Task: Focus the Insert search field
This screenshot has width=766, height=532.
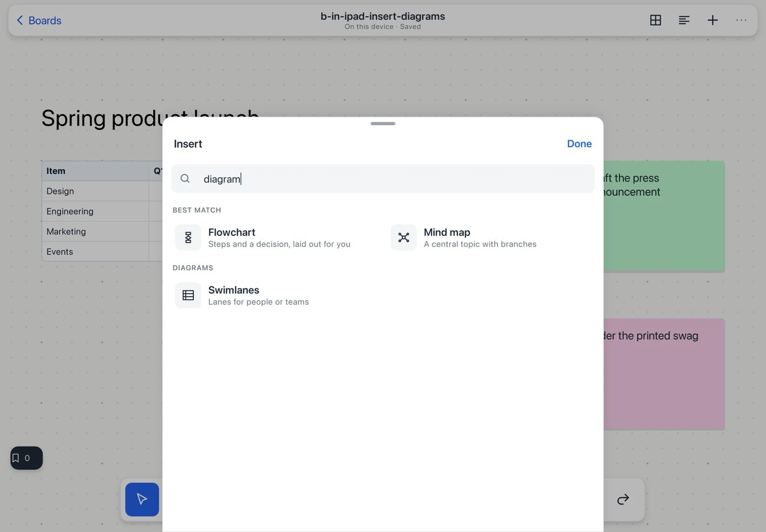Action: coord(383,179)
